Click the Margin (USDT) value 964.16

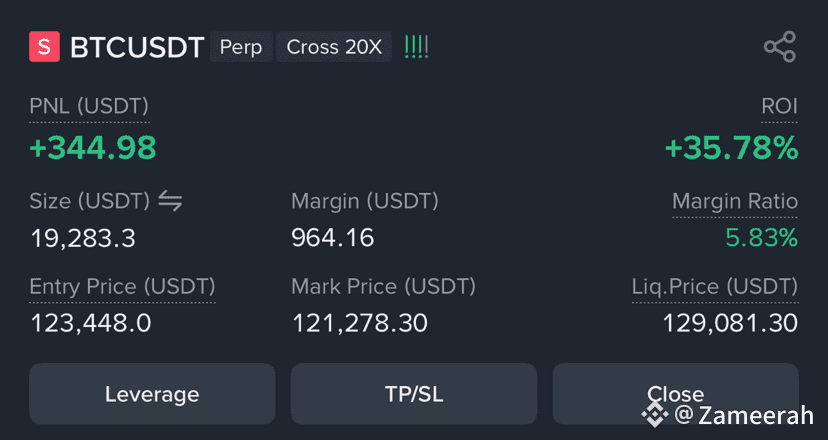tap(333, 238)
